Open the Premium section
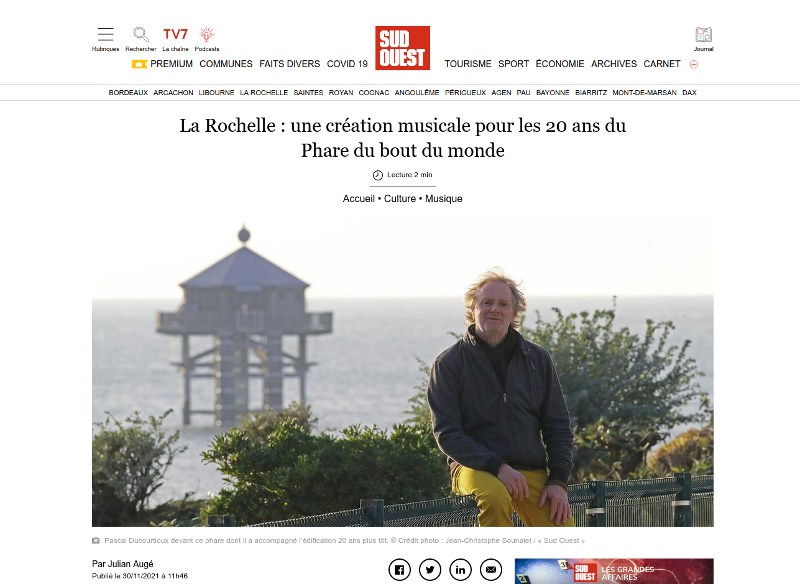 click(x=162, y=64)
